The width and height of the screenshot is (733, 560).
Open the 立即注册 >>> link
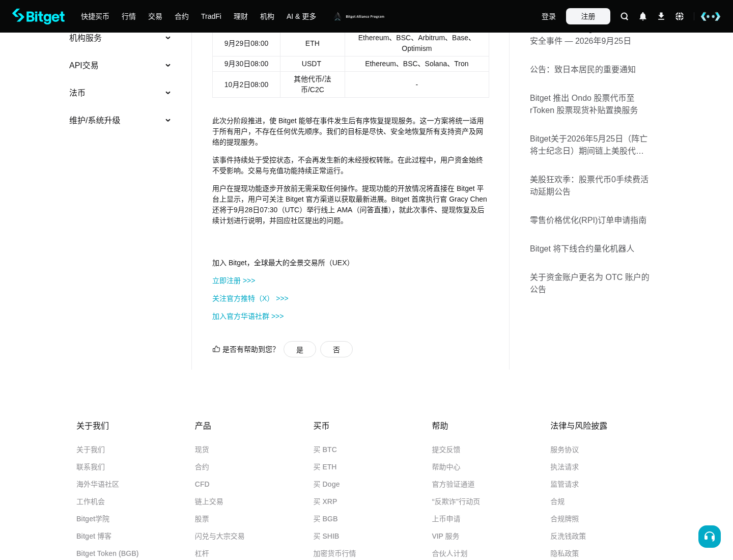[x=234, y=281]
